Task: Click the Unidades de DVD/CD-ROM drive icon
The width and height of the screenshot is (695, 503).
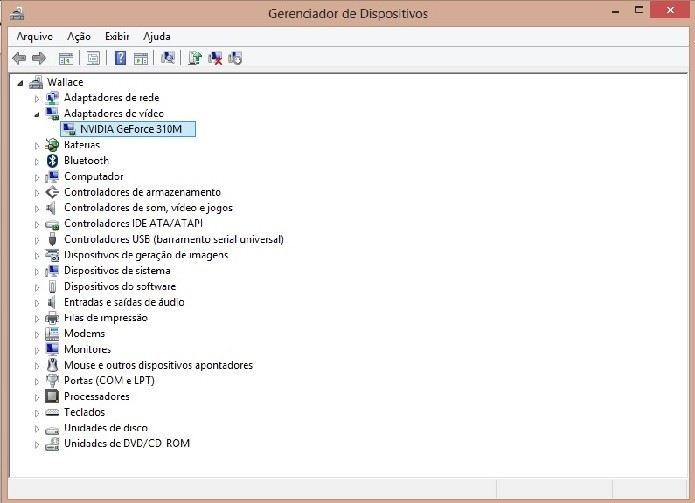Action: (52, 444)
